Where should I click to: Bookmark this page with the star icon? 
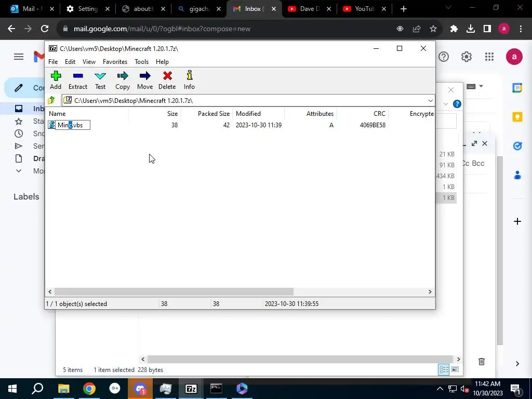(433, 29)
